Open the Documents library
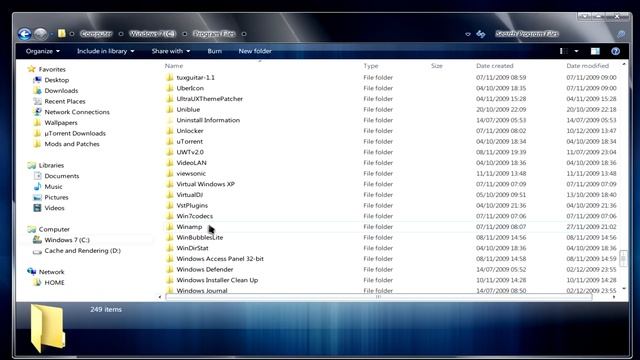 (62, 176)
